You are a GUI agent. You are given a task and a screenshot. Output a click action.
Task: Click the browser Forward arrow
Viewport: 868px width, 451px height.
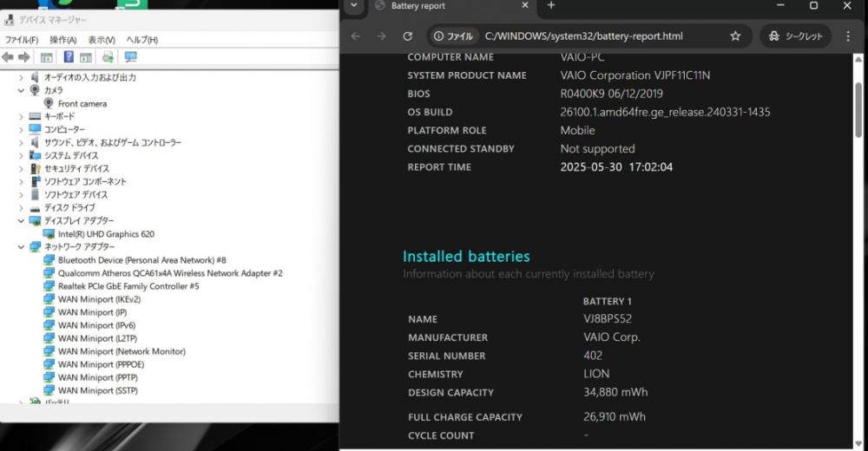pyautogui.click(x=381, y=36)
